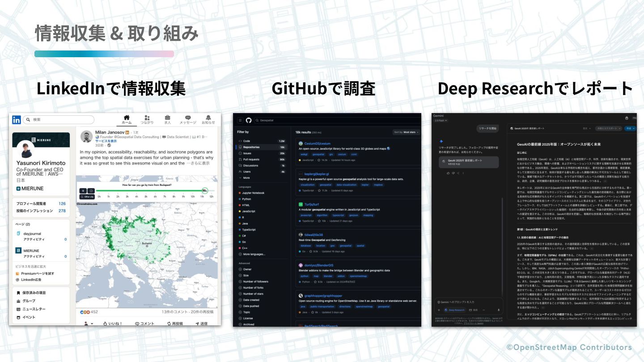Screen dimensions: 644x362
Task: Open イベント in LinkedIn sidebar
Action: pyautogui.click(x=25, y=317)
